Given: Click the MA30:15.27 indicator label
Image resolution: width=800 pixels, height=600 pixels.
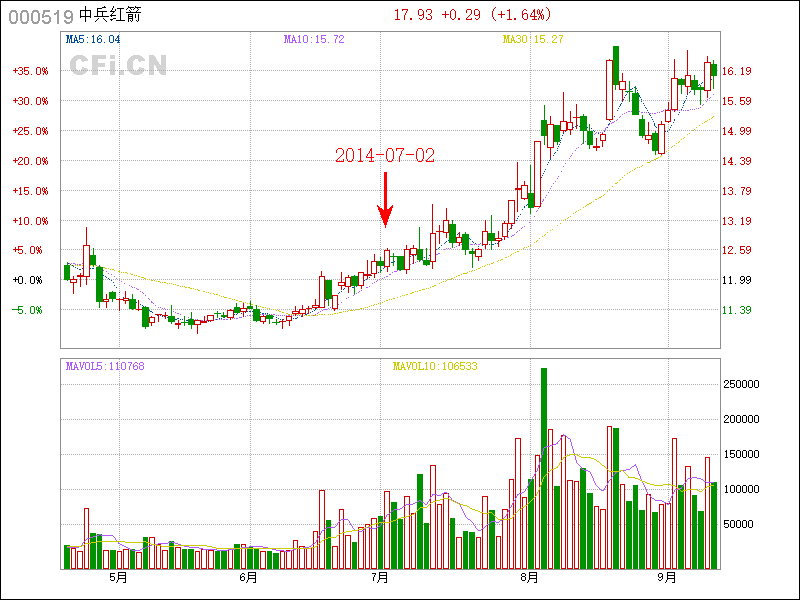Looking at the screenshot, I should pyautogui.click(x=533, y=39).
